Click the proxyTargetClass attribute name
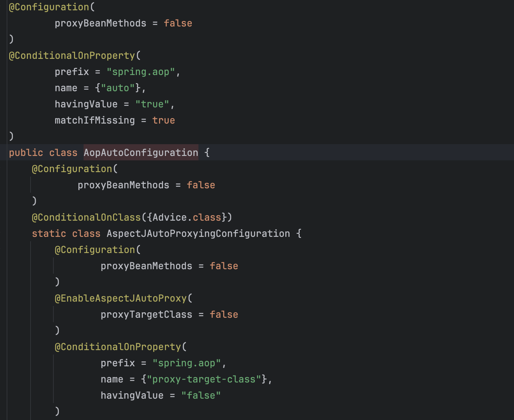514x420 pixels. click(146, 314)
